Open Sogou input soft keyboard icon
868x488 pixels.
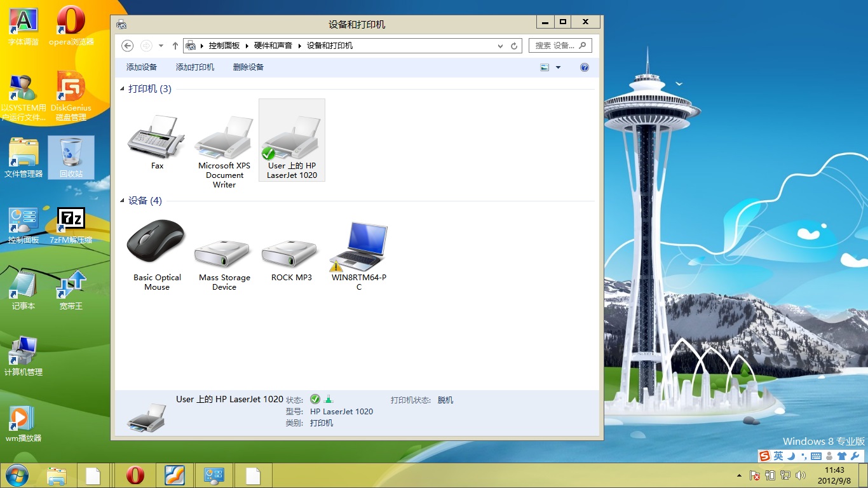coord(816,456)
